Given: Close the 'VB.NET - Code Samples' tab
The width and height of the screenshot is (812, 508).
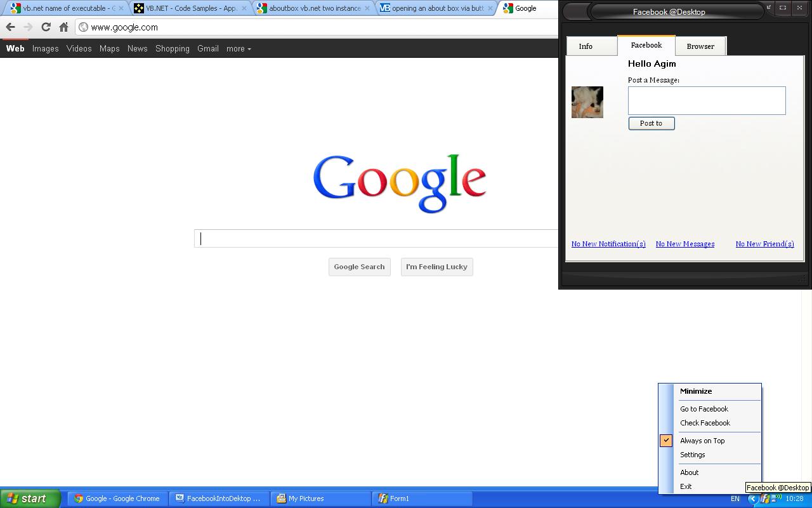Looking at the screenshot, I should tap(244, 8).
